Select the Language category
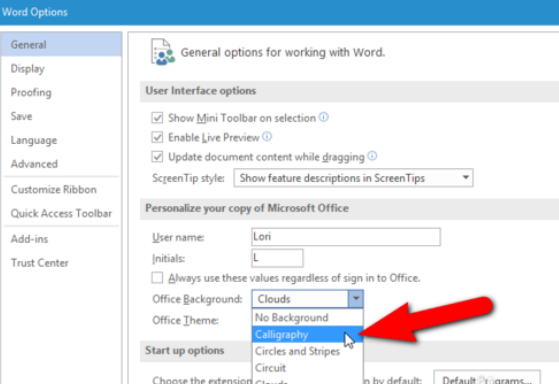The width and height of the screenshot is (559, 384). pos(61,140)
